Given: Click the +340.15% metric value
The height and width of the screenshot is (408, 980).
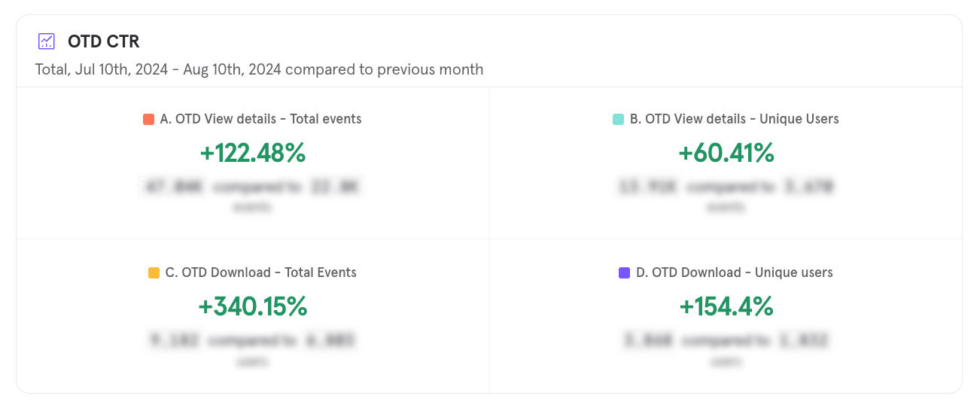Looking at the screenshot, I should 252,306.
